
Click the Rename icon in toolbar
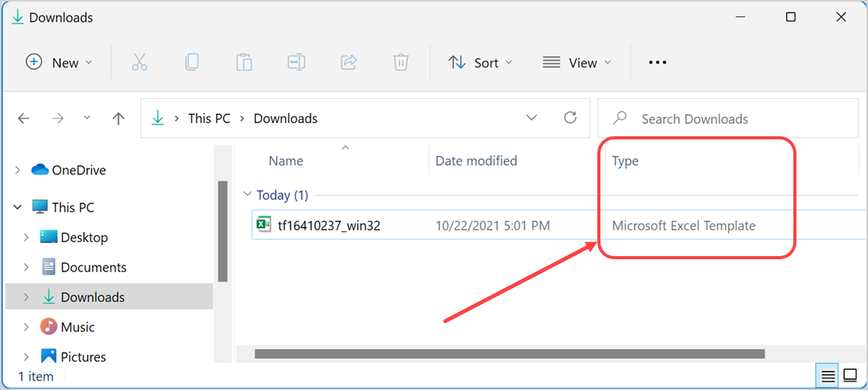coord(296,62)
